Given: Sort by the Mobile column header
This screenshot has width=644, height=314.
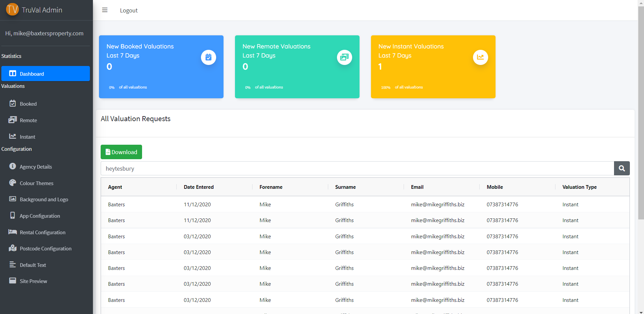Looking at the screenshot, I should (x=495, y=187).
